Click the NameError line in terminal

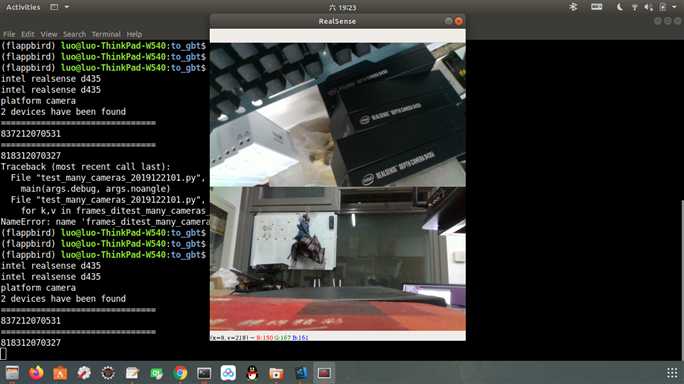tap(105, 222)
